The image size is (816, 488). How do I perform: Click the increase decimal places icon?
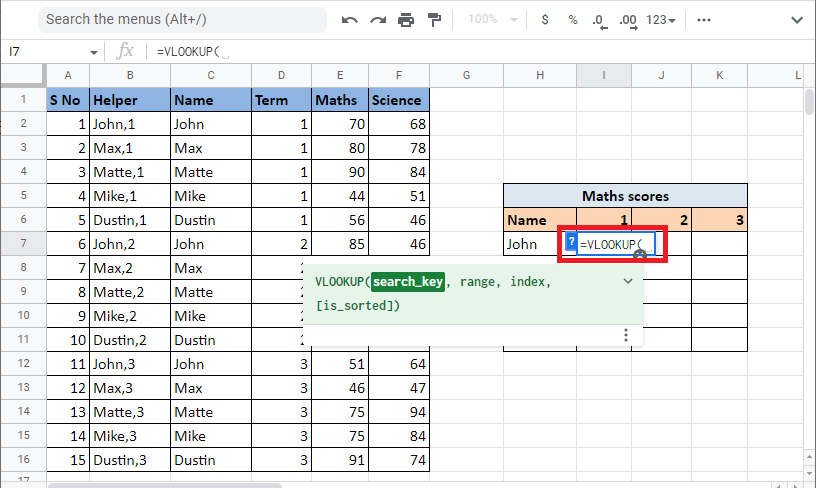(628, 20)
